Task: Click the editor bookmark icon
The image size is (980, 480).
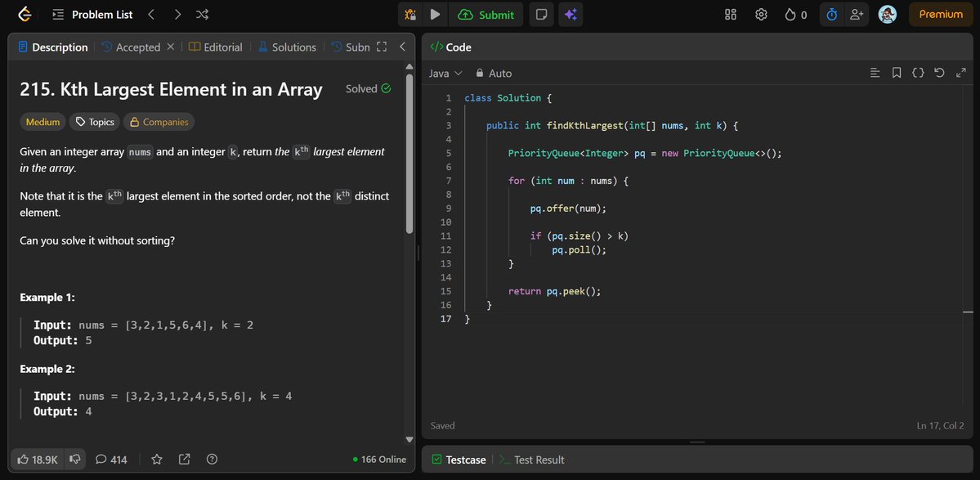Action: tap(897, 73)
